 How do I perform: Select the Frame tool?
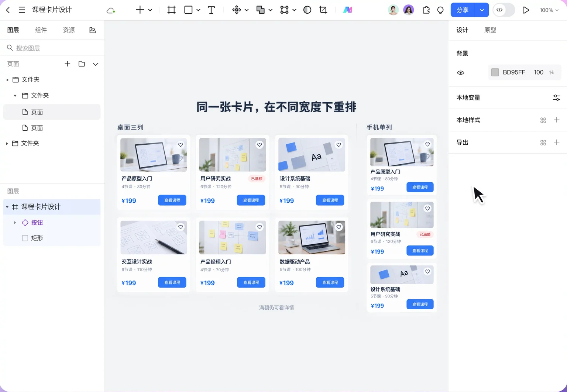[x=171, y=10]
